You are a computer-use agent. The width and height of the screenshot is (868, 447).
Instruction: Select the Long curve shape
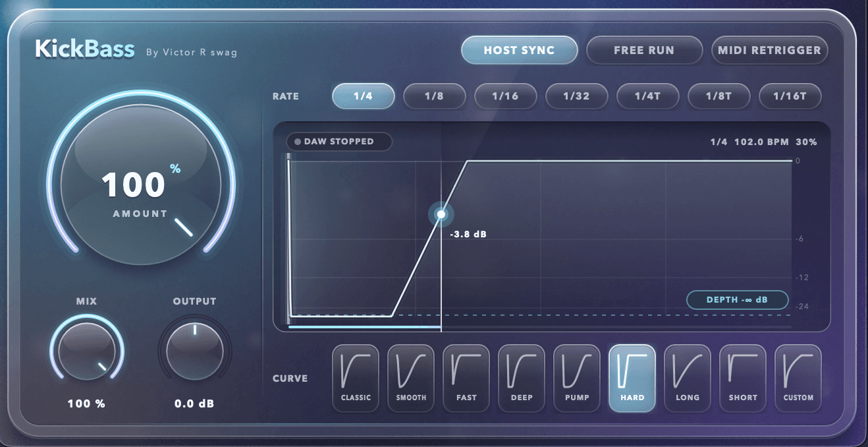[x=688, y=378]
